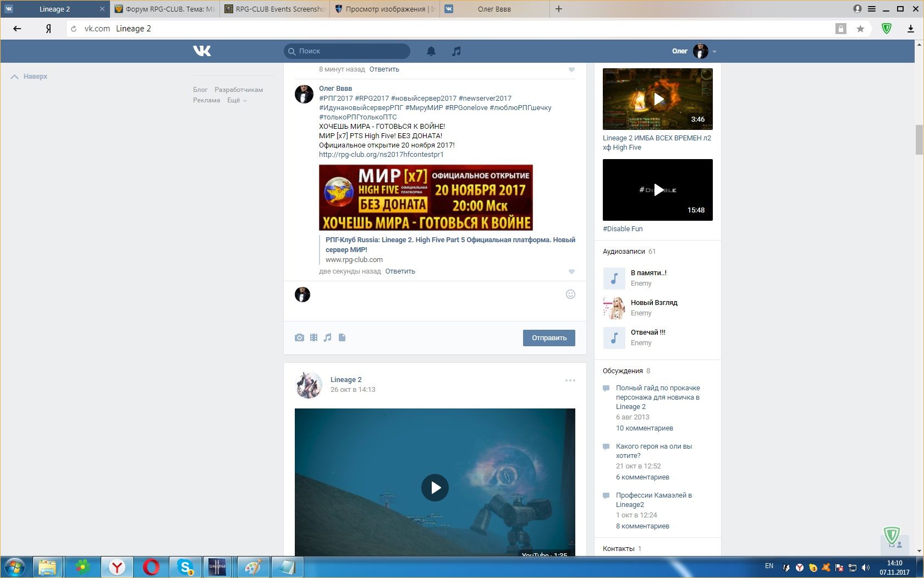The height and width of the screenshot is (578, 924).
Task: Open browser downloads arrow icon
Action: (911, 29)
